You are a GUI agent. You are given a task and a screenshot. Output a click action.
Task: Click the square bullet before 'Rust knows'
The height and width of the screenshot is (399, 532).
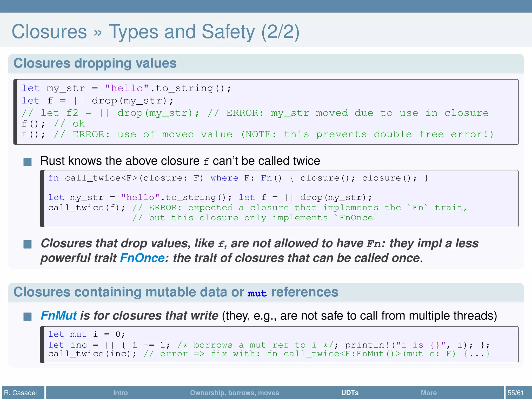click(x=28, y=162)
